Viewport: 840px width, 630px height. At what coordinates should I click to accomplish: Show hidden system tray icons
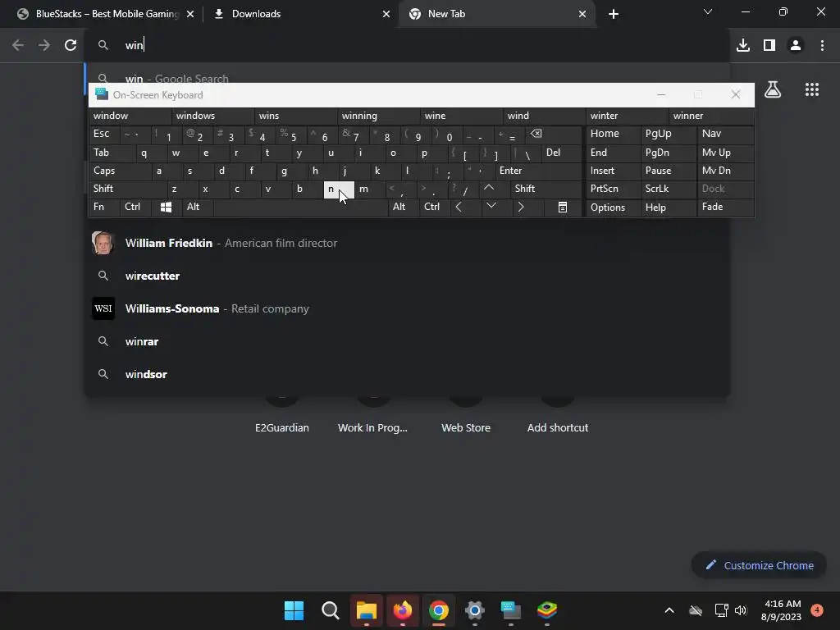tap(669, 610)
